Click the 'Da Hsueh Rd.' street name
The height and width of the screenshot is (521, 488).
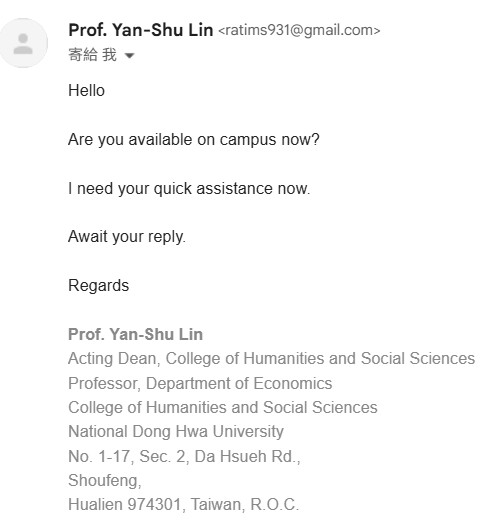(245, 456)
